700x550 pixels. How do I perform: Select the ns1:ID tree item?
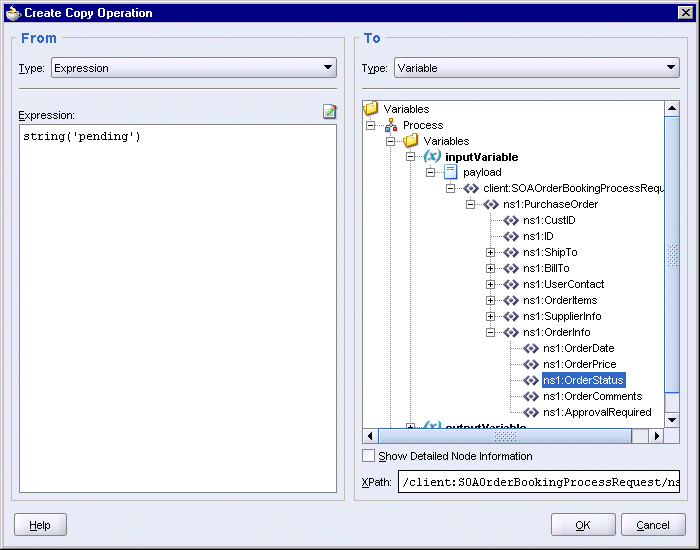tap(538, 236)
